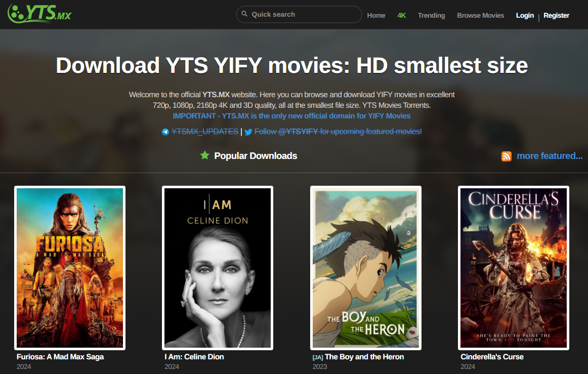Go to the Home page
588x374 pixels.
376,15
